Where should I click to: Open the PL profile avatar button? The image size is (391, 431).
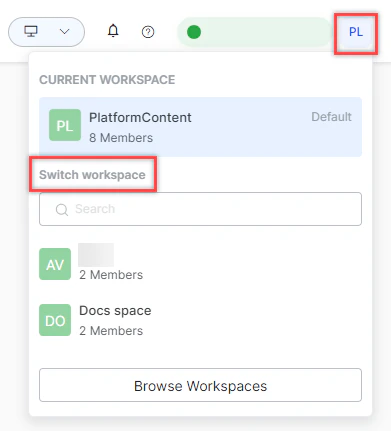click(x=356, y=32)
